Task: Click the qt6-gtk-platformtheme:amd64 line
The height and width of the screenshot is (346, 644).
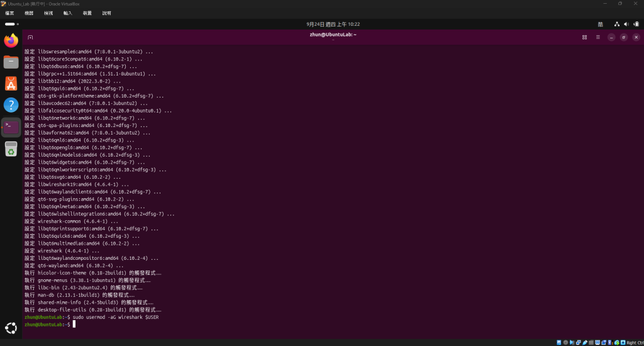Action: [x=94, y=96]
